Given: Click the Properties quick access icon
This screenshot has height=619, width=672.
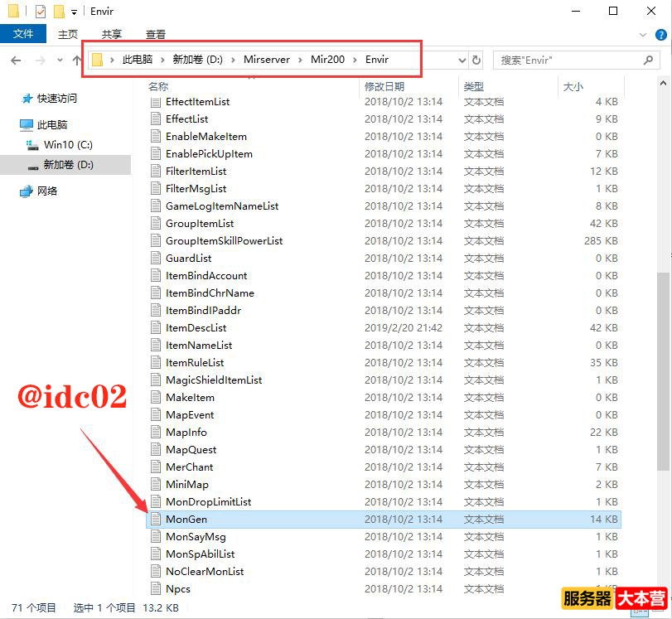Looking at the screenshot, I should [x=41, y=11].
